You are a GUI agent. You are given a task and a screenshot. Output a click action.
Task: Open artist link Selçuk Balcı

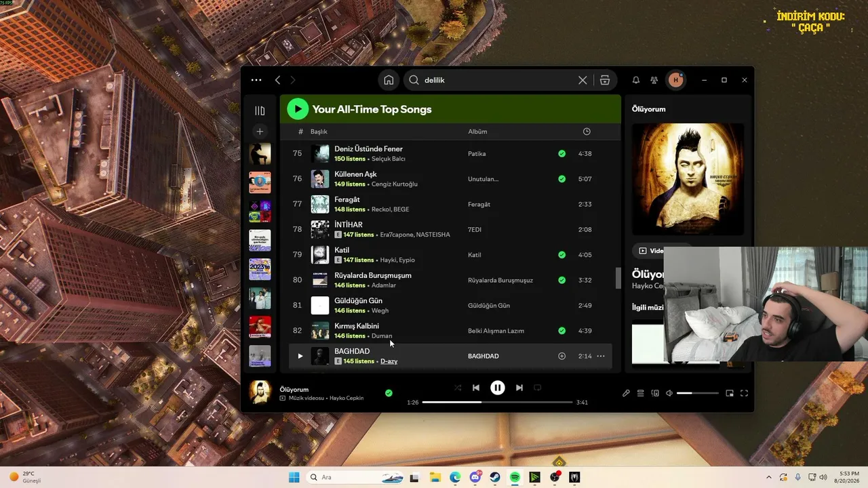coord(389,159)
